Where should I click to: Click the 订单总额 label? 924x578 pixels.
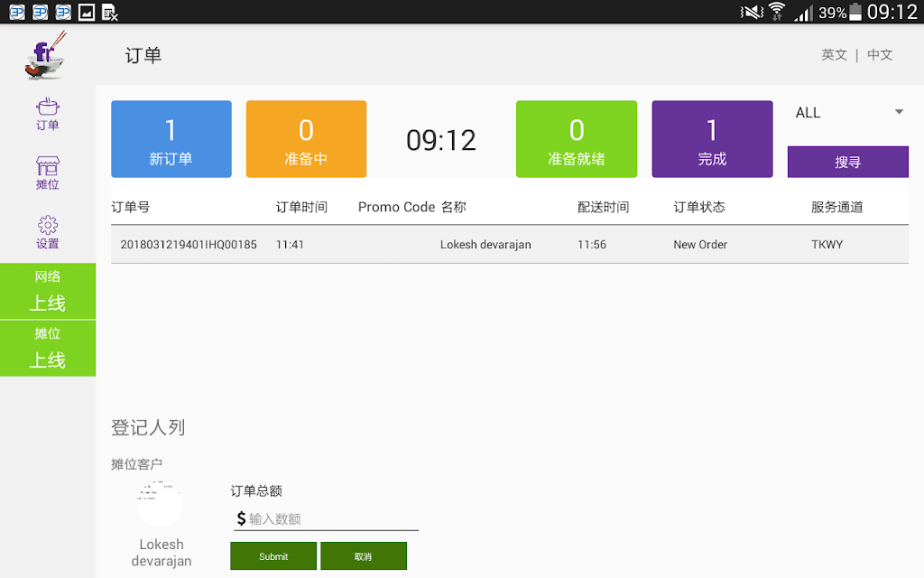click(256, 490)
